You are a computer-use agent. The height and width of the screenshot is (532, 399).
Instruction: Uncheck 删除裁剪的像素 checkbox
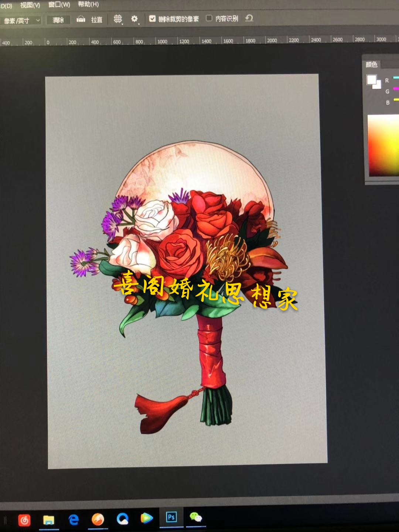(152, 18)
